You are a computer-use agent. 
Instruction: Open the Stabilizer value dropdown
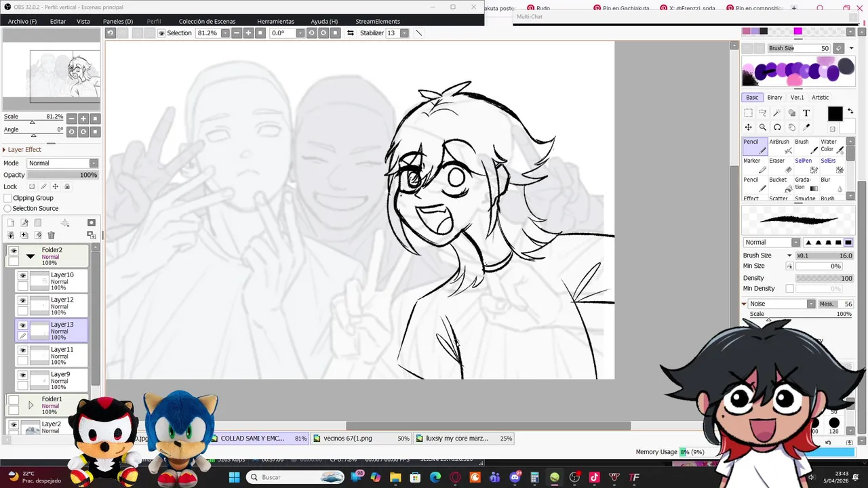click(404, 33)
